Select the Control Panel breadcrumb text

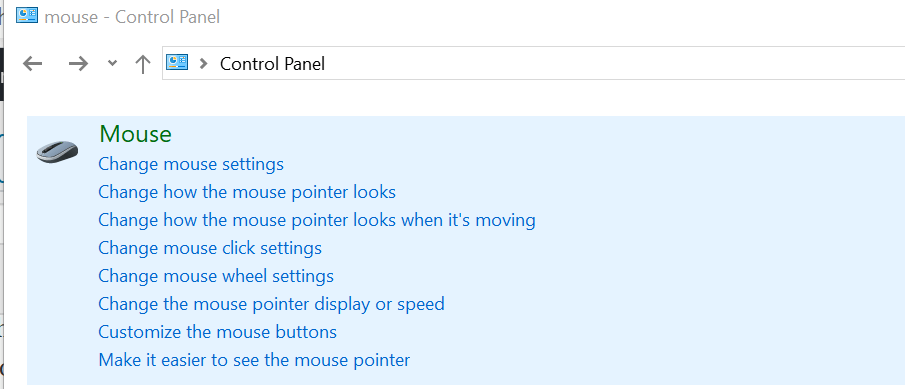pos(272,63)
